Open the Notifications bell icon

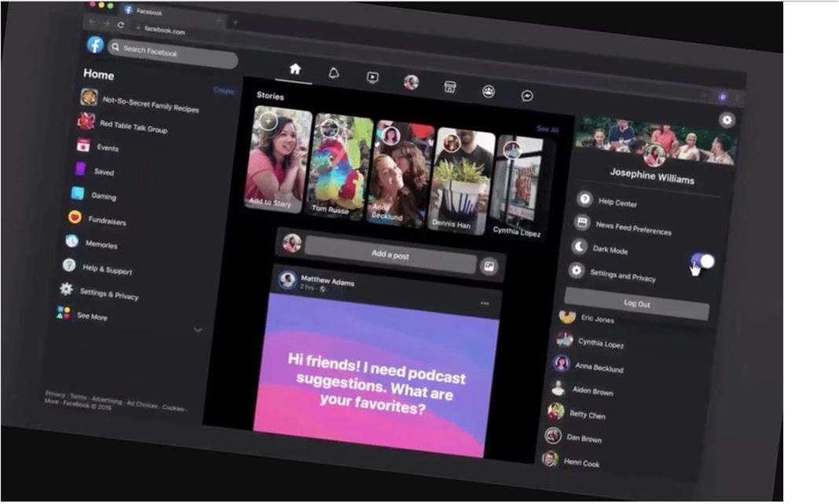(x=334, y=74)
